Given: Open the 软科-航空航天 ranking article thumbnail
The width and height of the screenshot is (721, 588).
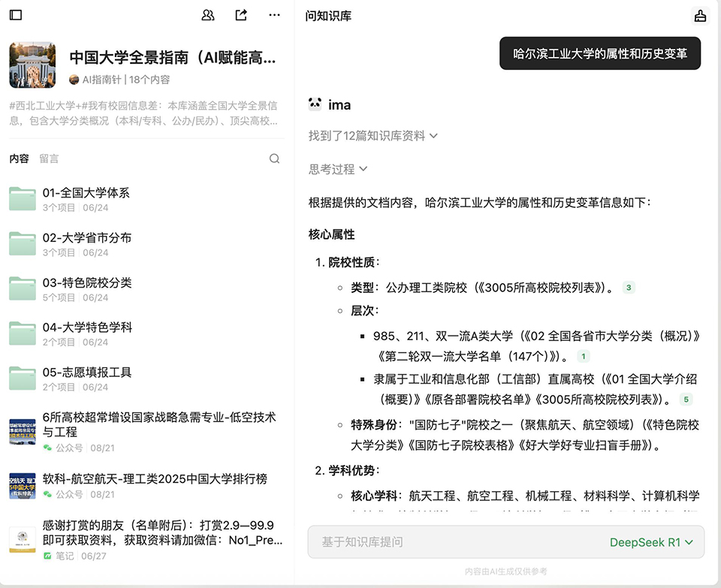Looking at the screenshot, I should tap(23, 486).
